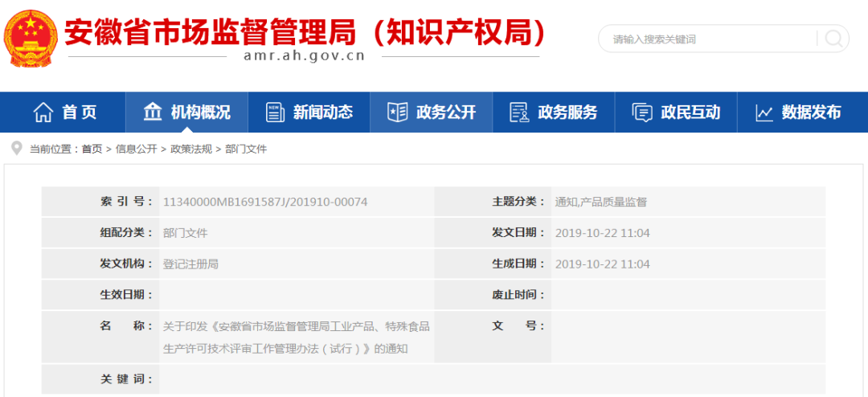The width and height of the screenshot is (868, 397).
Task: Click the value 通知,产品质量监督
Action: 601,202
